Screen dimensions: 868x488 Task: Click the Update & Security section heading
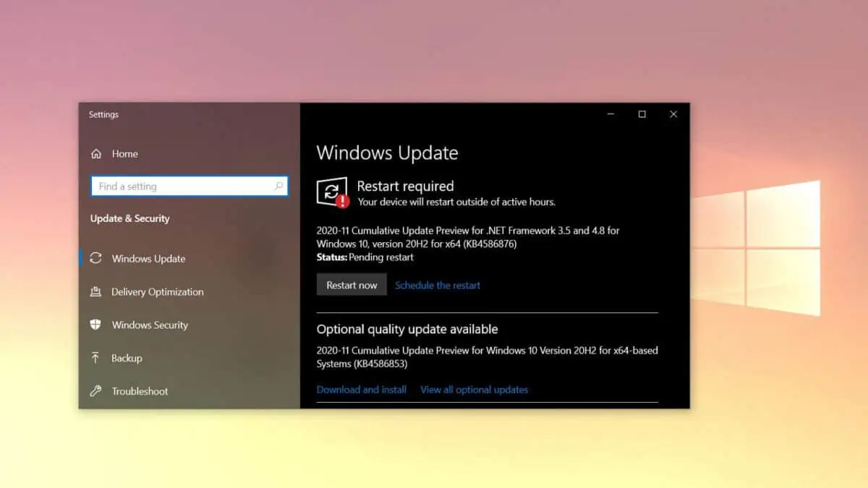pos(130,218)
